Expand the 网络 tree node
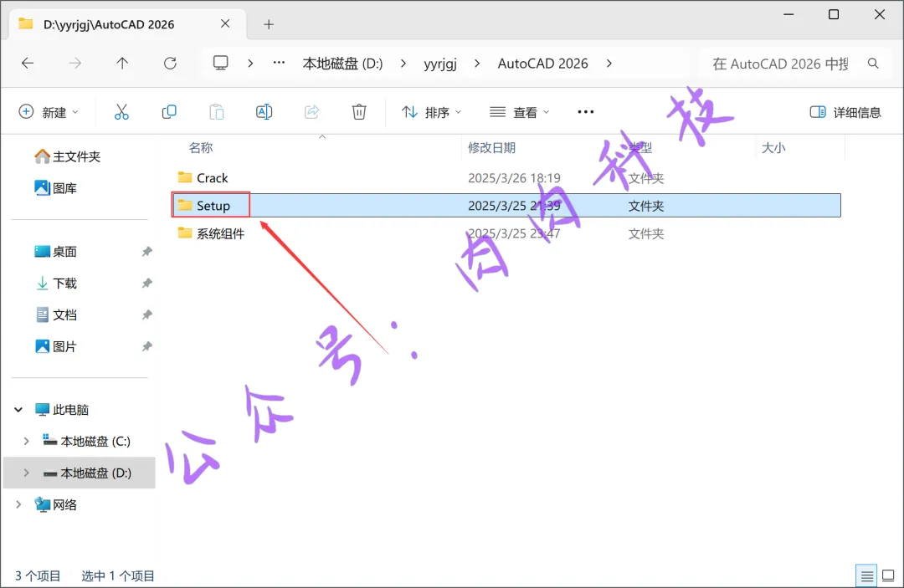This screenshot has height=588, width=904. pyautogui.click(x=18, y=504)
